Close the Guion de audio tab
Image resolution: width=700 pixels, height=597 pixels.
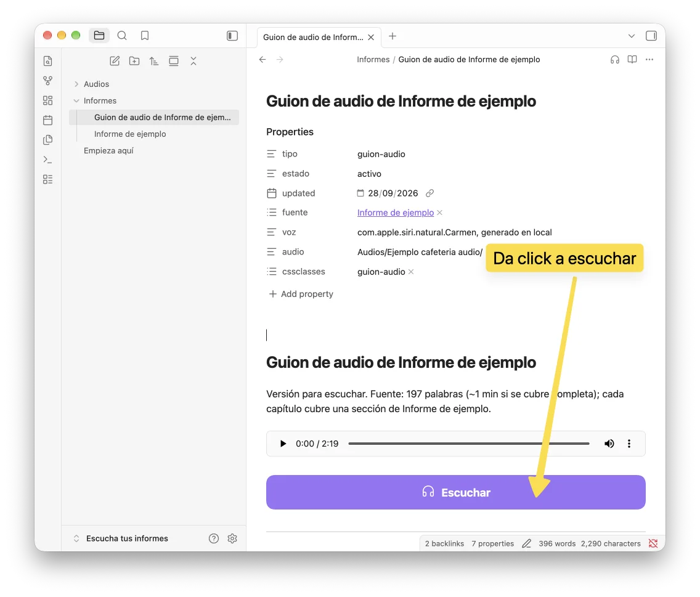(x=371, y=38)
